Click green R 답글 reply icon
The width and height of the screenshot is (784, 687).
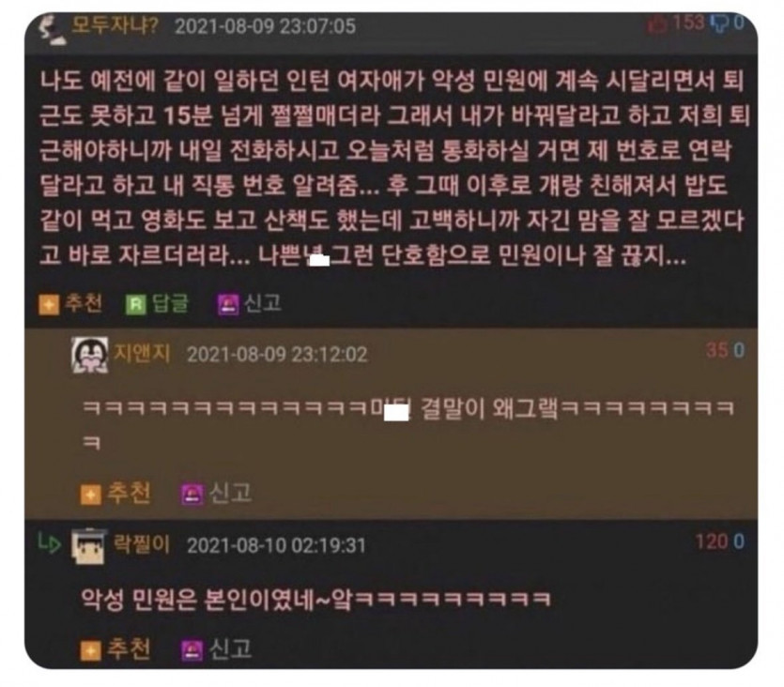135,304
